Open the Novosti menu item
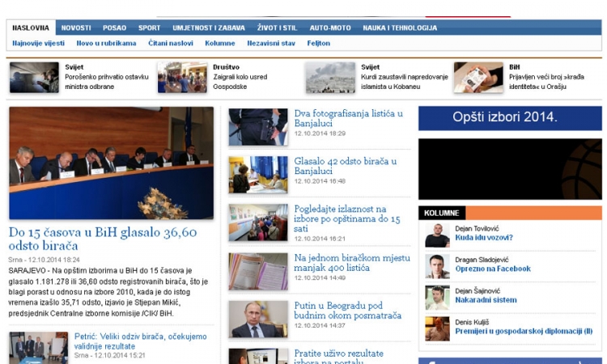The image size is (607, 364). (76, 28)
